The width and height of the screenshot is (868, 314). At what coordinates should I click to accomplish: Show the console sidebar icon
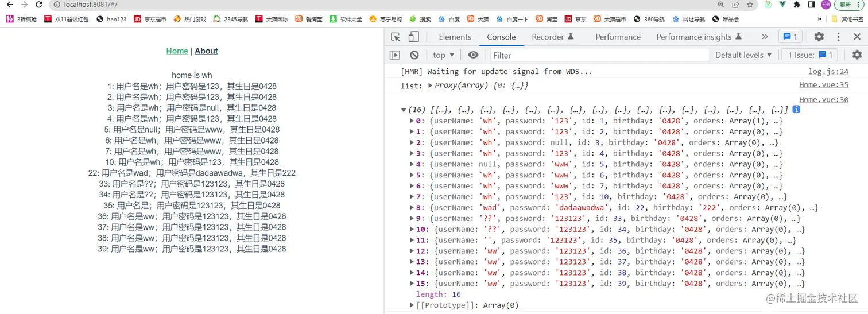tap(395, 55)
